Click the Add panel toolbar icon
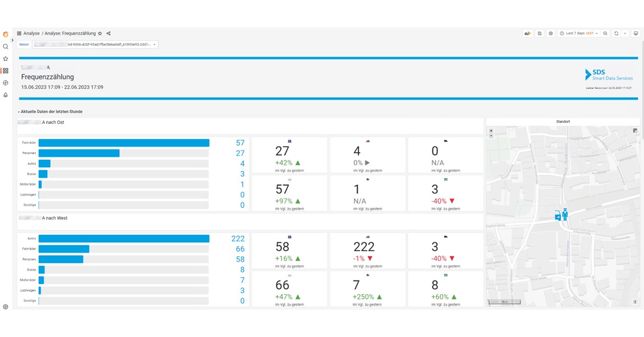 pos(528,34)
